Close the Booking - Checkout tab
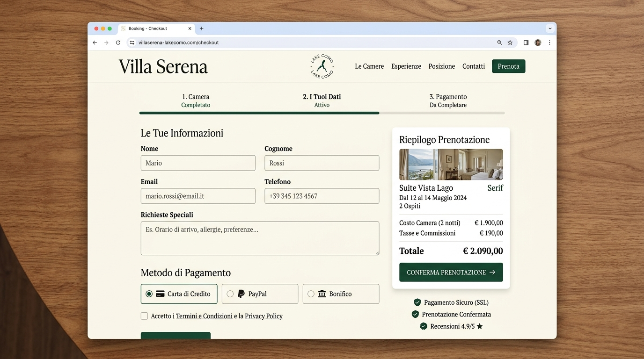 click(190, 29)
